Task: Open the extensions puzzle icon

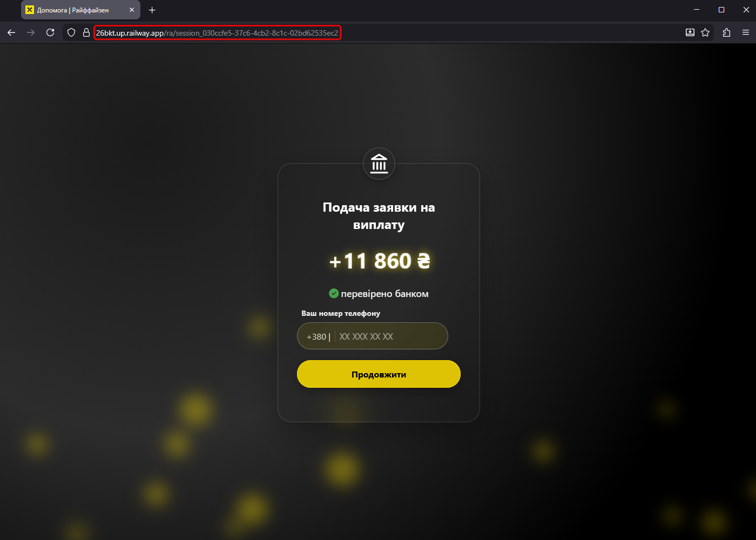Action: [726, 32]
